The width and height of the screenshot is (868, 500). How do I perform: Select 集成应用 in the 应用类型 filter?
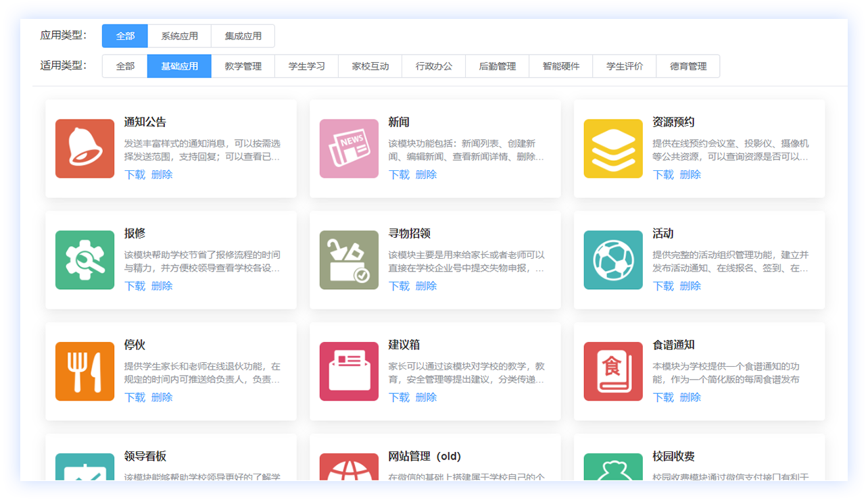(x=243, y=36)
